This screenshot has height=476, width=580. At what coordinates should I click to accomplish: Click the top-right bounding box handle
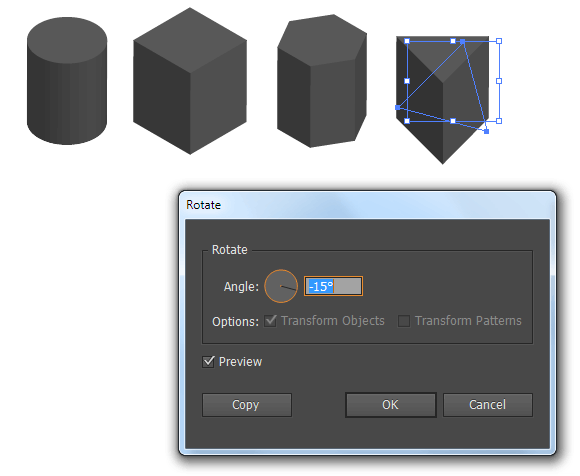point(499,41)
